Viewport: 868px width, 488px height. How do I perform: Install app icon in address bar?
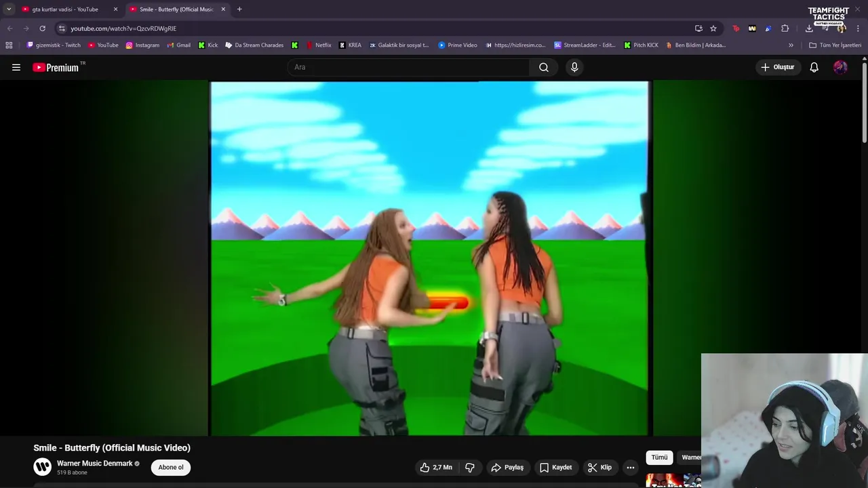(x=698, y=28)
